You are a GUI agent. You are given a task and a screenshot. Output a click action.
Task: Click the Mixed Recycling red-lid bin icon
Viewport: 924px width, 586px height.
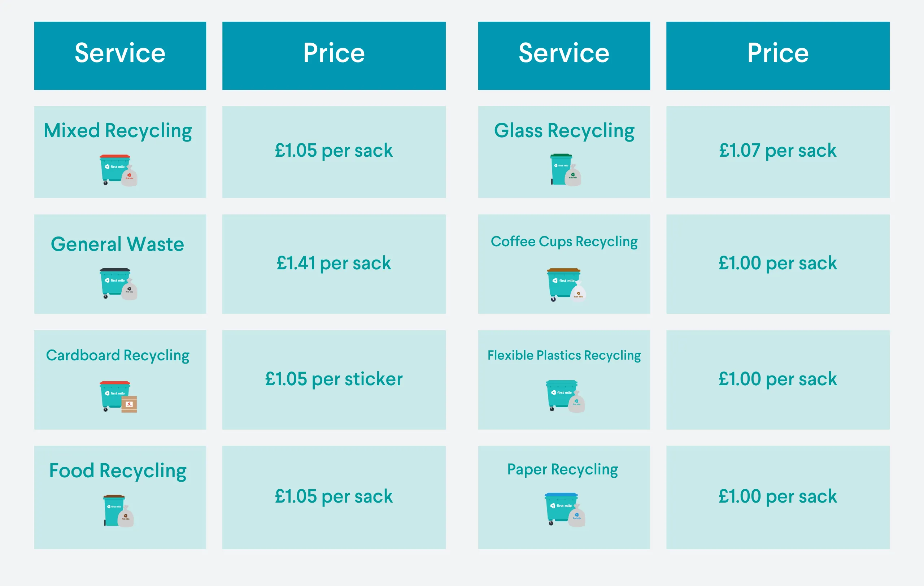click(118, 170)
